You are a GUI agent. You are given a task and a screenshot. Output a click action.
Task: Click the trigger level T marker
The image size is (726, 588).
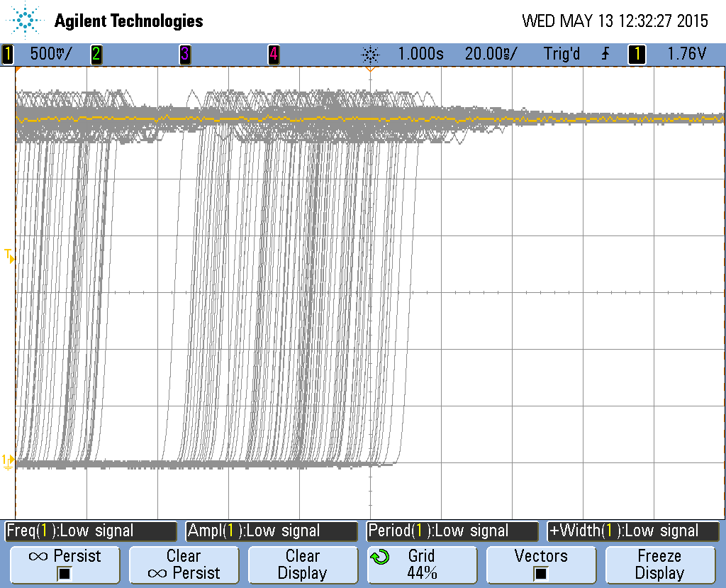tap(9, 256)
